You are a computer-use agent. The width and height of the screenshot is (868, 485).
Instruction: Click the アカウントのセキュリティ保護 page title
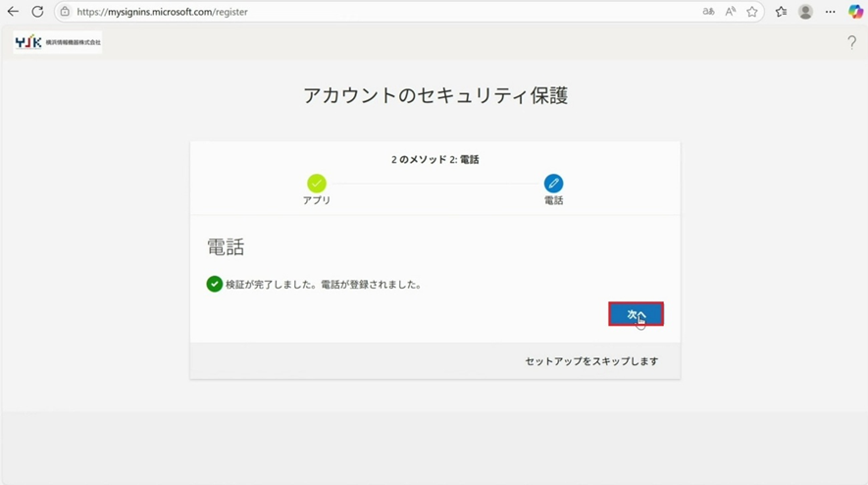434,95
